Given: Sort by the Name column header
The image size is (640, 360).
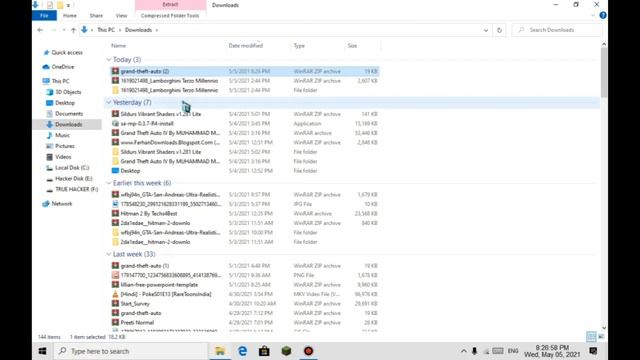Looking at the screenshot, I should [x=118, y=46].
